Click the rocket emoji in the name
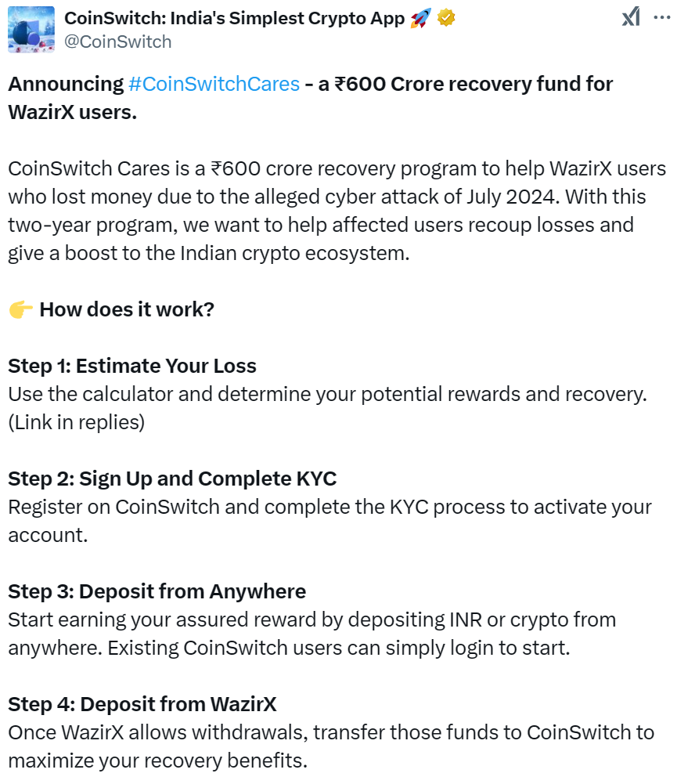The width and height of the screenshot is (677, 784). point(420,17)
